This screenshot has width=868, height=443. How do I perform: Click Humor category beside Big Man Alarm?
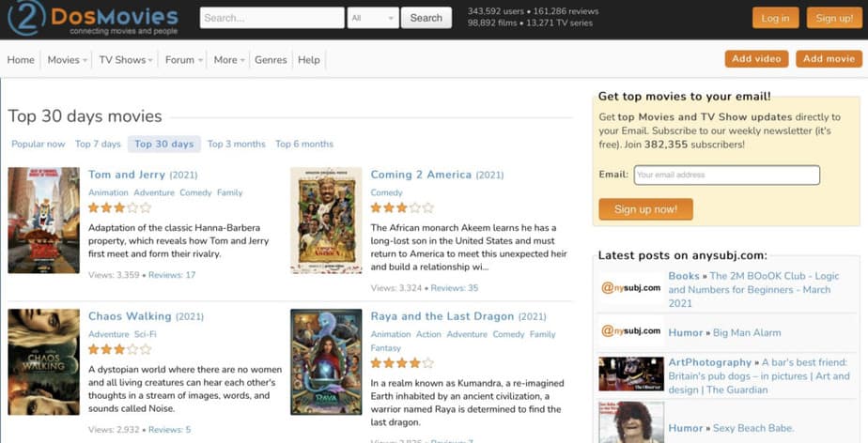pyautogui.click(x=686, y=333)
